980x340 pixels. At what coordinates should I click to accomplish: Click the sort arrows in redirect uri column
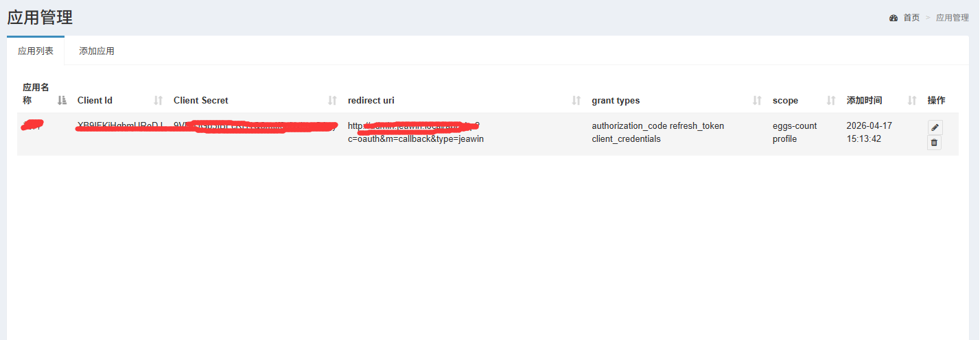pos(576,101)
